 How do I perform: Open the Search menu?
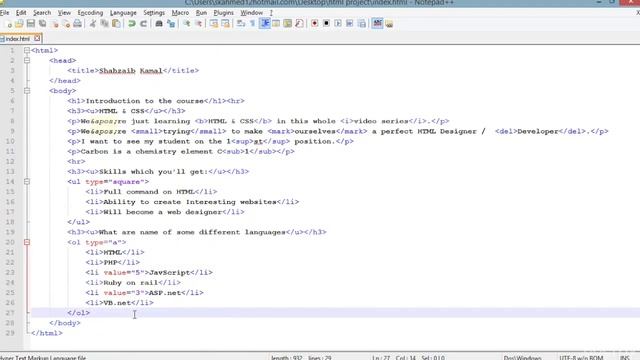42,13
